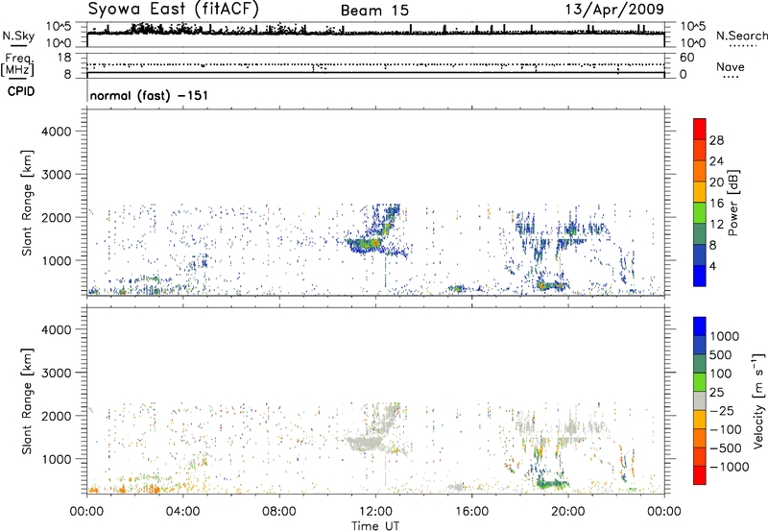Click the Velocity colorbar gray middle segment
Viewport: 768px width, 532px height.
pyautogui.click(x=700, y=400)
